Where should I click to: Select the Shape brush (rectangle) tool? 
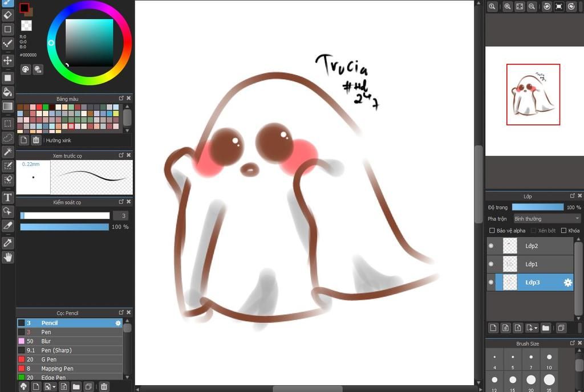point(7,29)
